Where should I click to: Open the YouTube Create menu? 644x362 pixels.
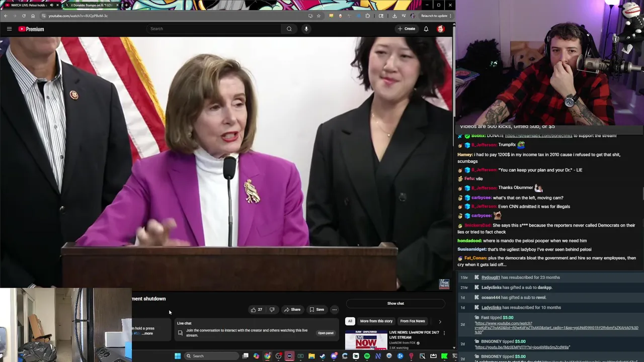[x=406, y=29]
